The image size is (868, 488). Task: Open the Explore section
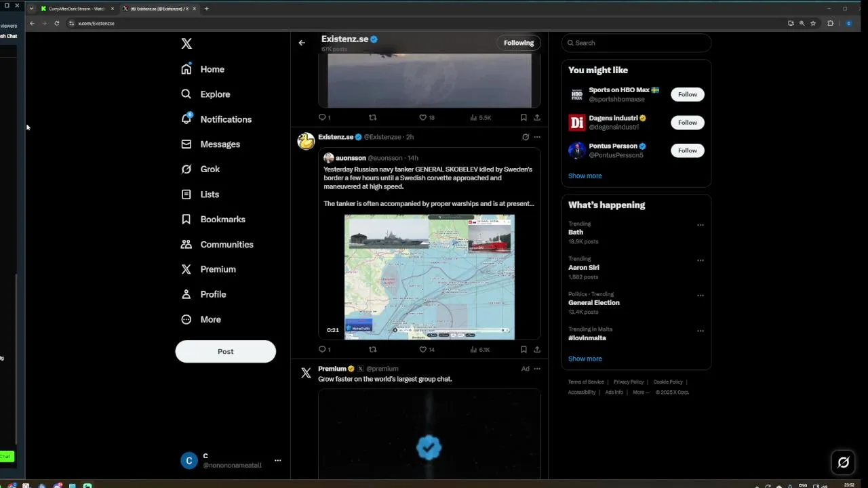coord(205,94)
